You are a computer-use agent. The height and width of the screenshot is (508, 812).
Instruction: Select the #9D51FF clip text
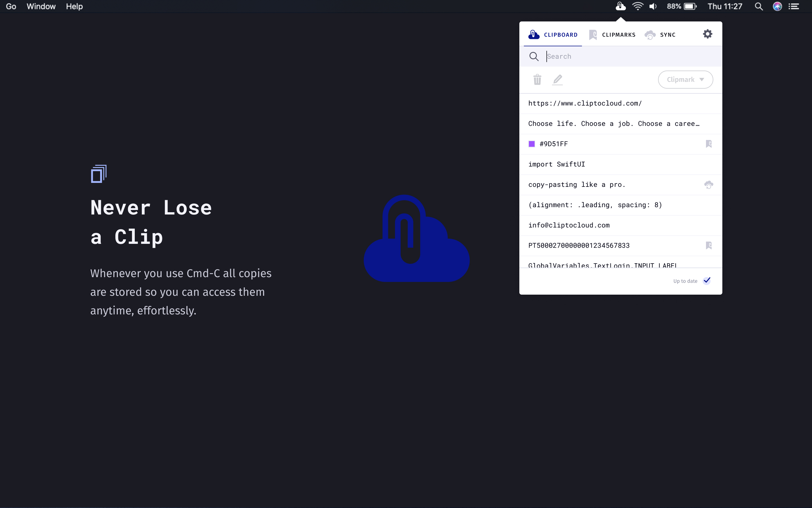point(553,144)
